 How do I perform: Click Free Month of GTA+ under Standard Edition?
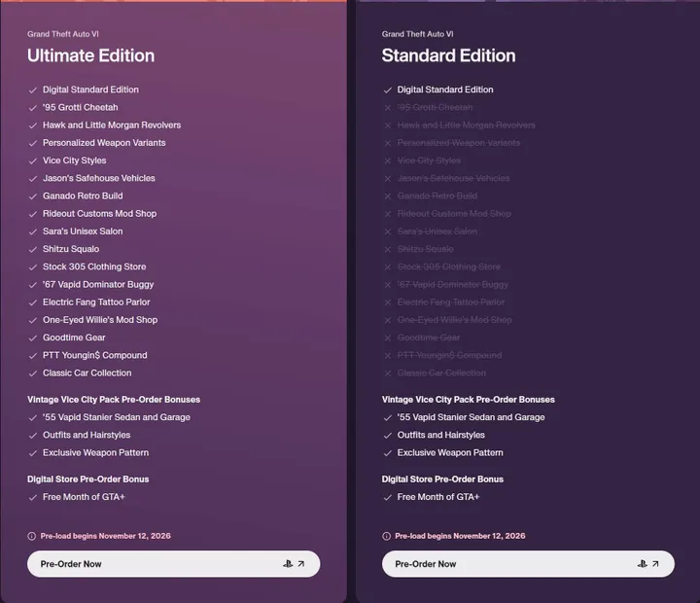[438, 497]
